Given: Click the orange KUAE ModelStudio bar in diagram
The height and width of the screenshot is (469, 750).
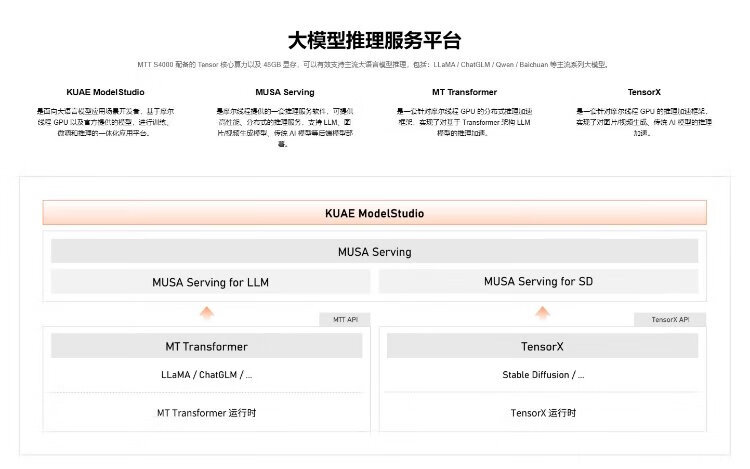Looking at the screenshot, I should coord(374,213).
